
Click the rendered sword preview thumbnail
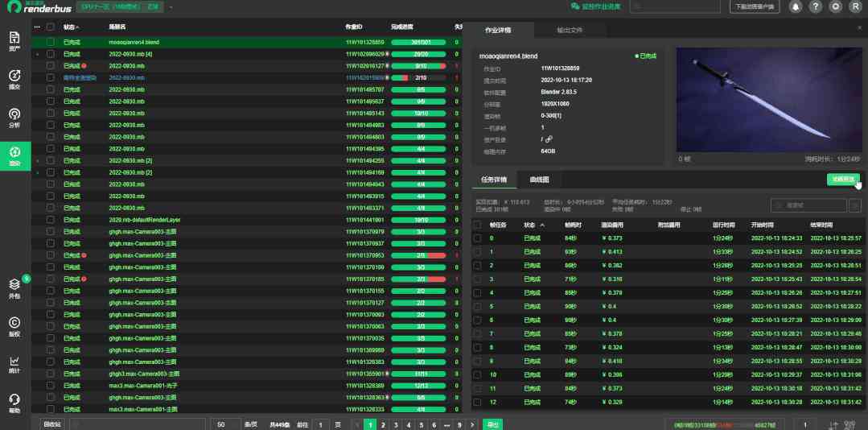770,100
